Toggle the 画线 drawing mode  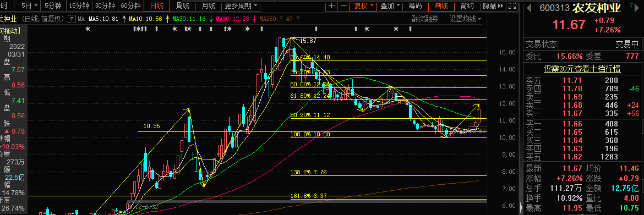(440, 5)
